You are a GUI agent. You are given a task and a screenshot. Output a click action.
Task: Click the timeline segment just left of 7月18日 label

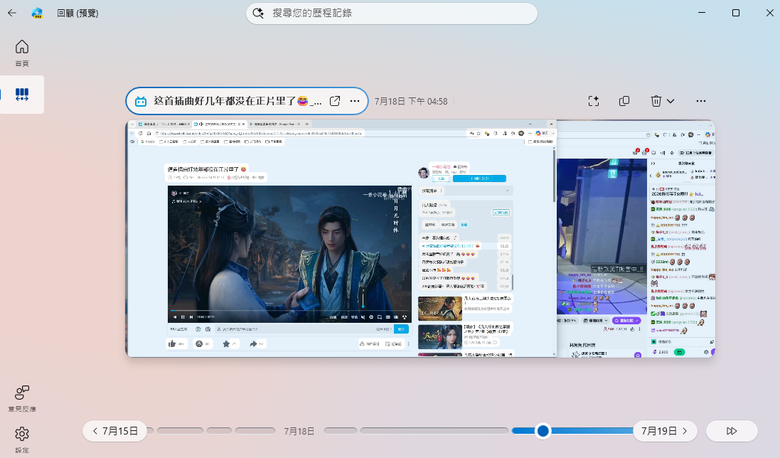click(x=255, y=431)
